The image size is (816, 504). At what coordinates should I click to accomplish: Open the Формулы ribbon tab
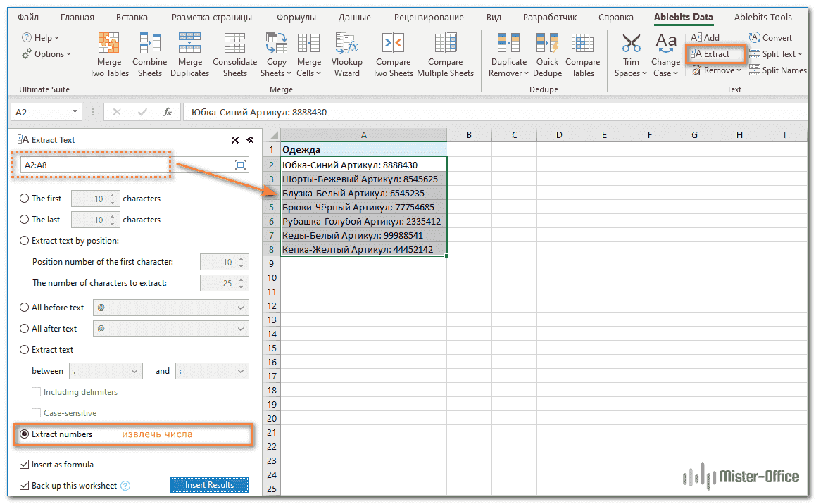pos(296,17)
